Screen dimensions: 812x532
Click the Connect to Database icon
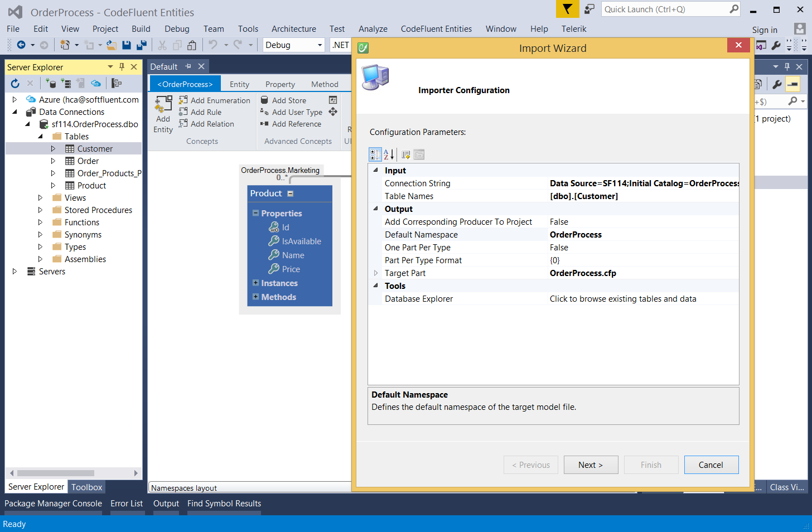tap(51, 84)
